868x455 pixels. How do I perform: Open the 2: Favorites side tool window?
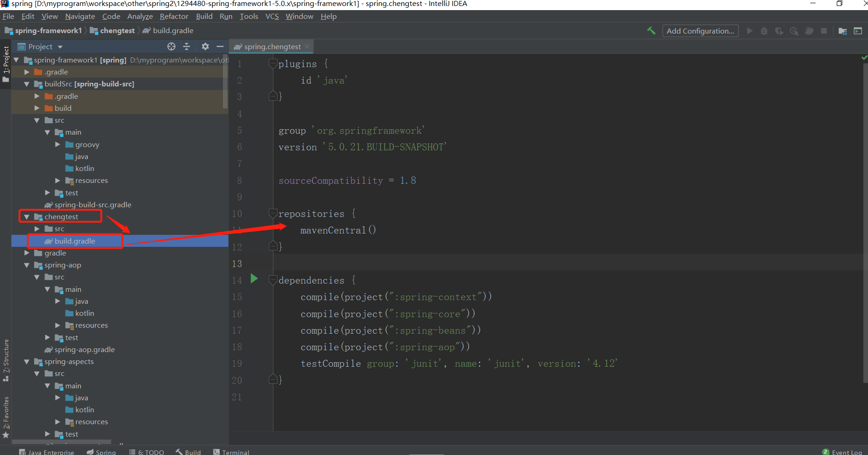[x=6, y=417]
